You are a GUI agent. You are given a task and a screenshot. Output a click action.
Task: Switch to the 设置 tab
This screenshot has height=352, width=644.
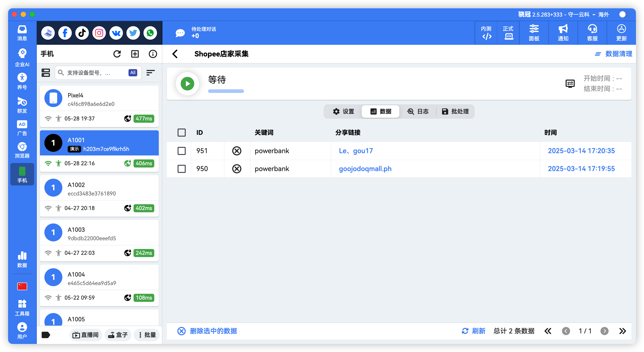[x=344, y=112]
